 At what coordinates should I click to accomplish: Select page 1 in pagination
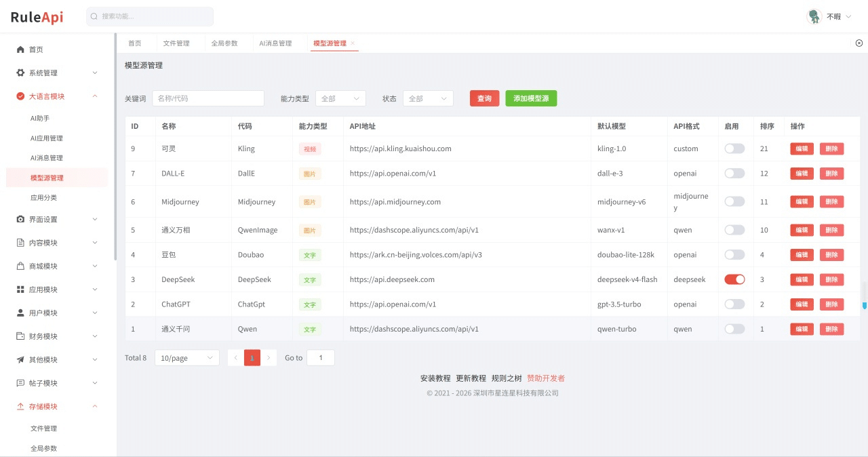pyautogui.click(x=252, y=357)
